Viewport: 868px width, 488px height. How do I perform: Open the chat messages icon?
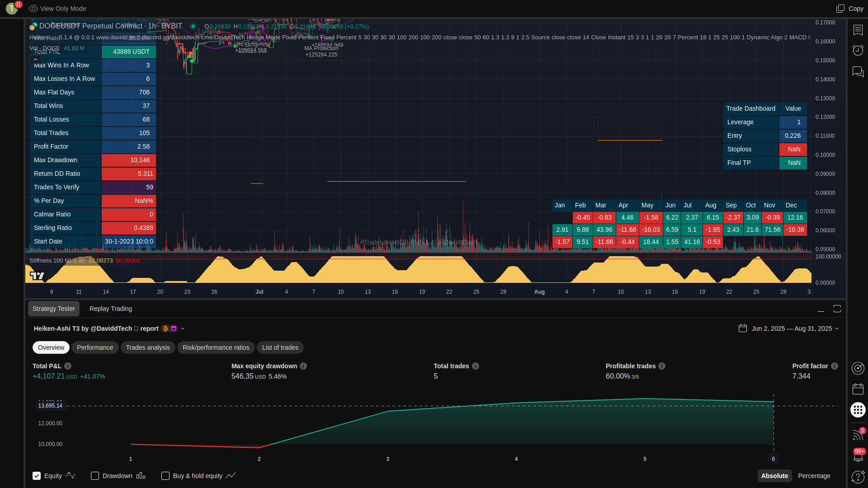click(x=858, y=72)
